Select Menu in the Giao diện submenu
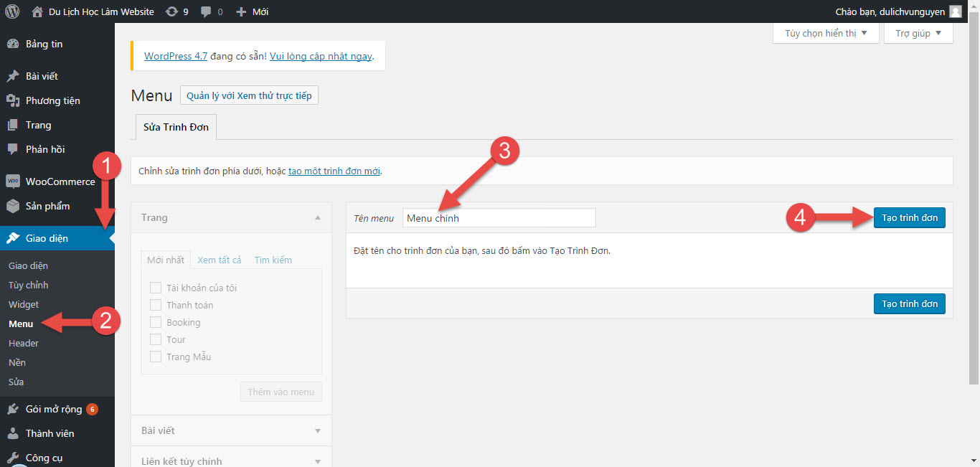Screen dimensions: 980x467 pos(23,324)
